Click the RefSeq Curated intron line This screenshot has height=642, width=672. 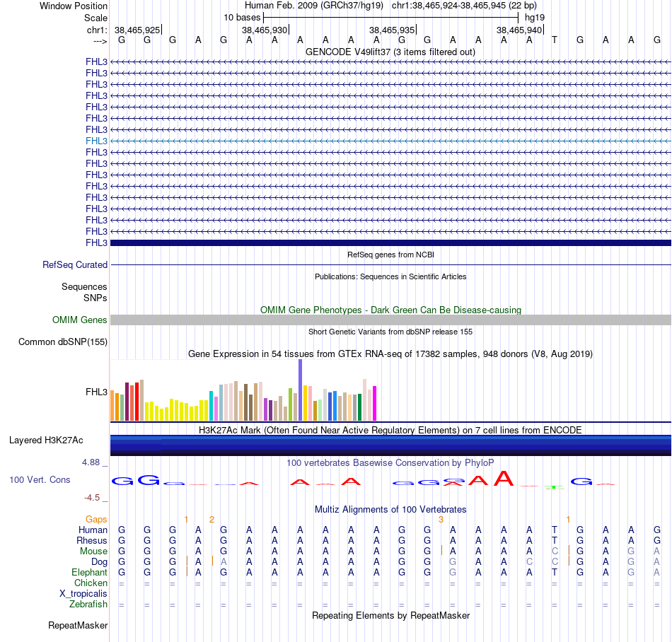click(390, 265)
